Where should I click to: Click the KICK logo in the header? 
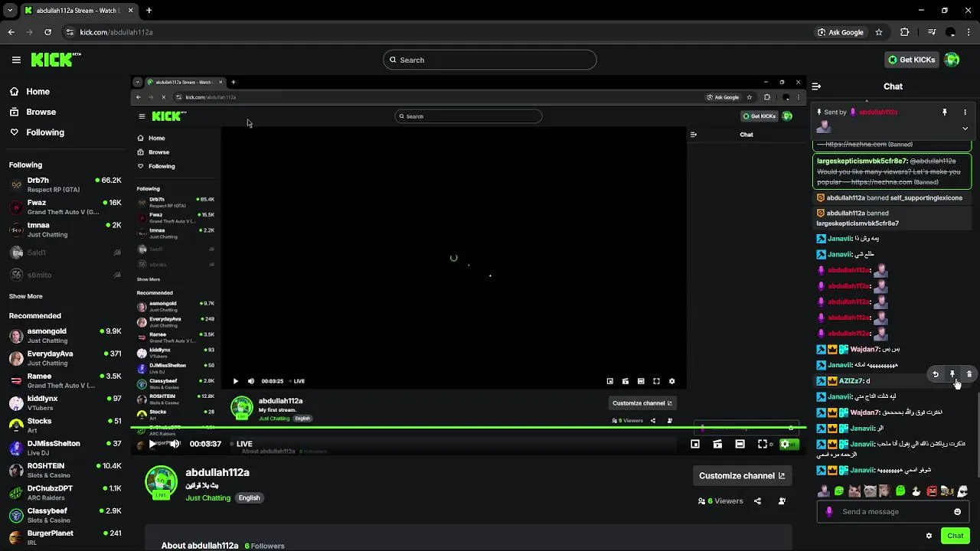(56, 60)
